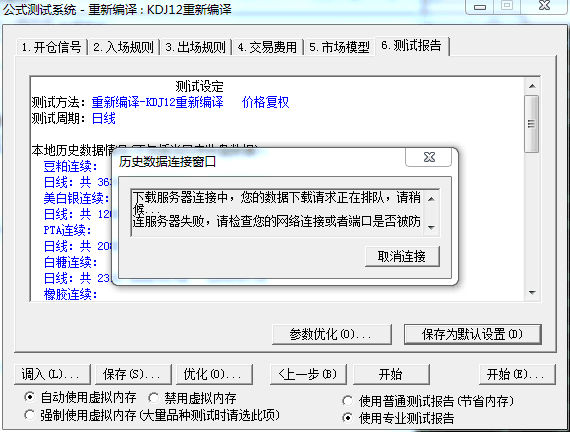Click the 测试设定 heading text
This screenshot has height=432, width=570.
(x=199, y=87)
